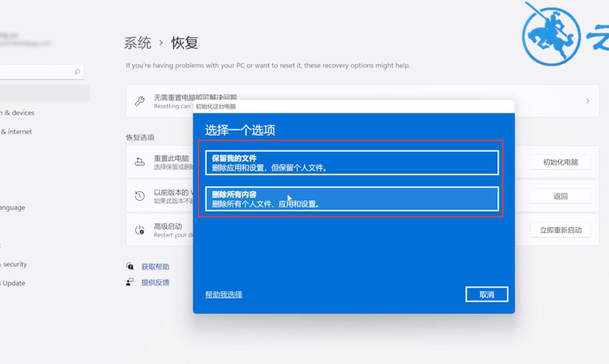Viewport: 609px width, 364px height.
Task: Click the wrench troubleshoot icon
Action: [140, 101]
